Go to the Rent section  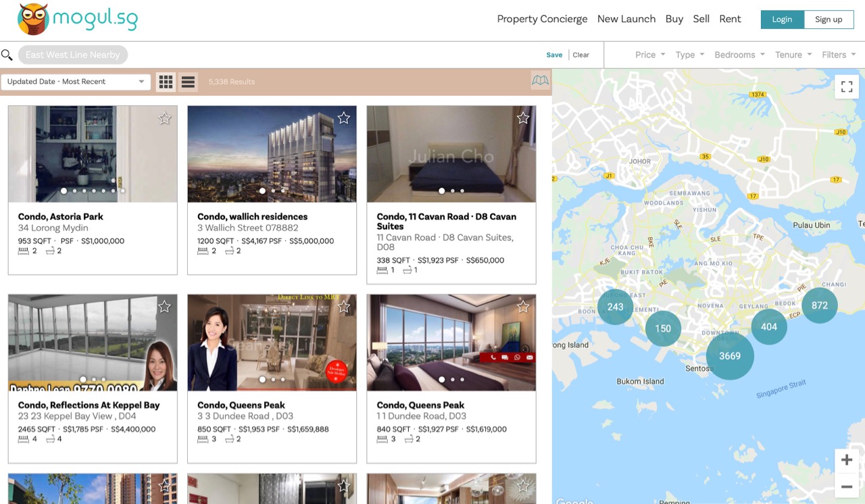pyautogui.click(x=730, y=19)
